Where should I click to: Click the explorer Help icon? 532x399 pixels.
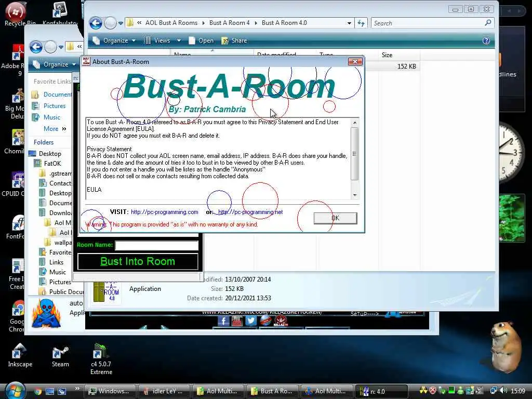(x=486, y=41)
